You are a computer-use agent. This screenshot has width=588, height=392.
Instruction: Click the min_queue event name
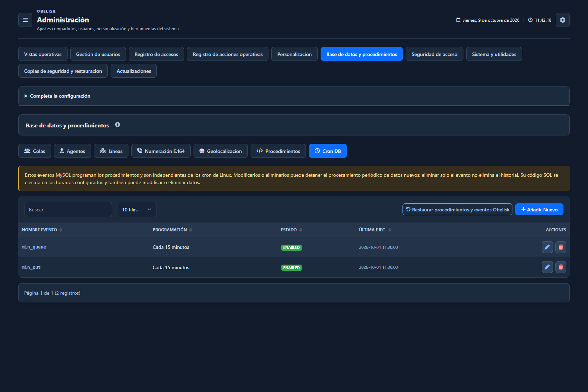[x=34, y=247]
